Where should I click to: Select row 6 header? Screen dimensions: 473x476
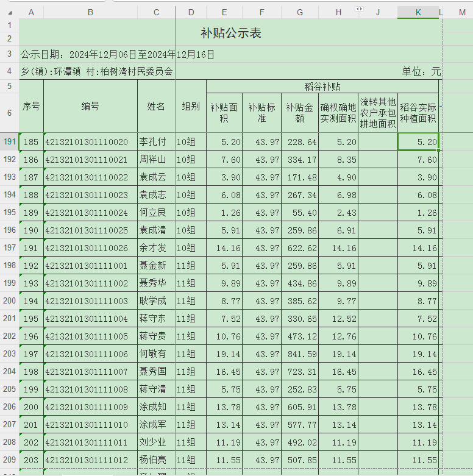coord(9,113)
